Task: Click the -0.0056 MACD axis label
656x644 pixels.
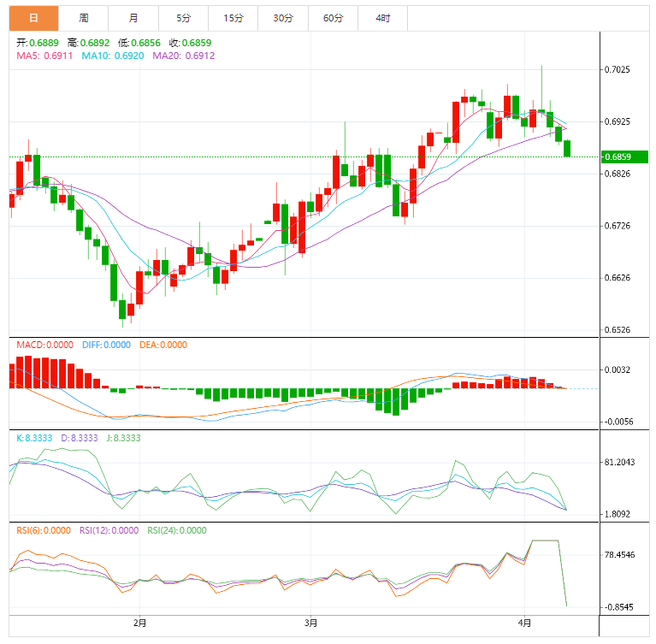Action: [x=618, y=422]
